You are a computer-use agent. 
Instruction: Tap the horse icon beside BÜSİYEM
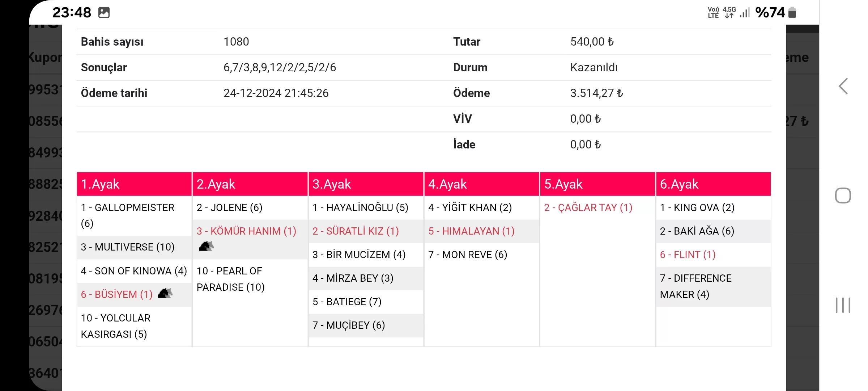(165, 293)
